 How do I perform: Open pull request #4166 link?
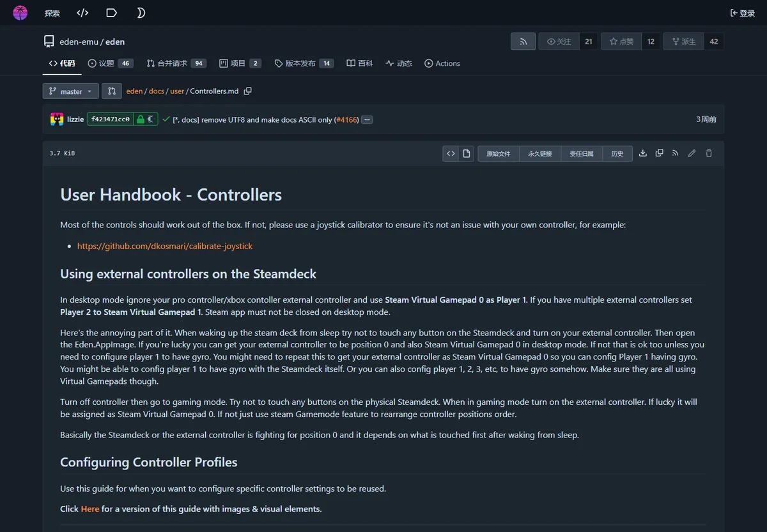[x=346, y=119]
